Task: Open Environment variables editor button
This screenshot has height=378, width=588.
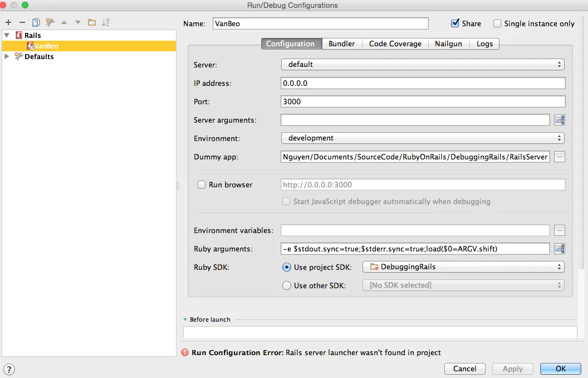Action: (x=560, y=230)
